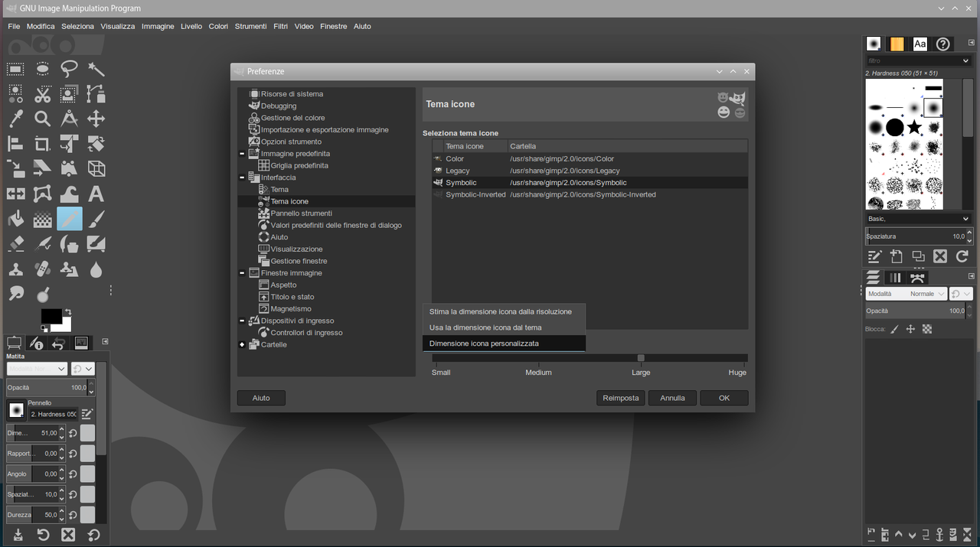This screenshot has height=547, width=980.
Task: Select the Crop tool
Action: [x=42, y=144]
